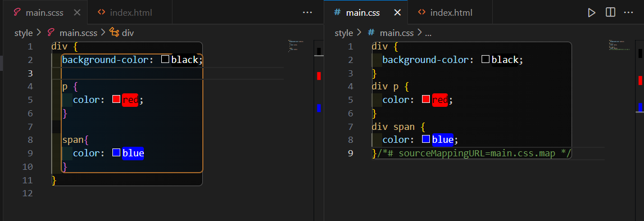
Task: Open red color swatch in main.css
Action: pyautogui.click(x=426, y=99)
